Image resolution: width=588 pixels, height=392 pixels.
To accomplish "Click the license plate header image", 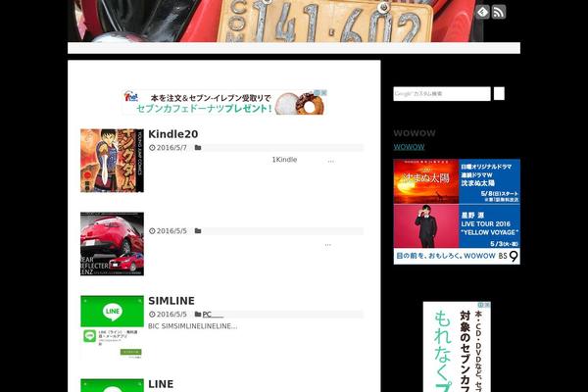I will pos(275,21).
